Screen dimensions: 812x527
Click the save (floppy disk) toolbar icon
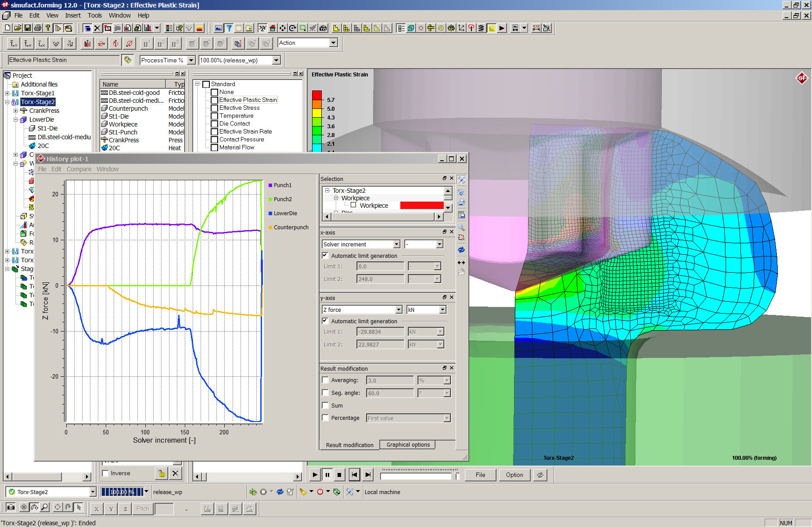28,28
